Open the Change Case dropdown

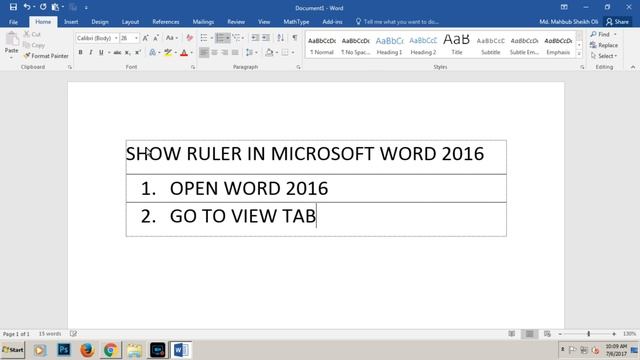click(x=172, y=38)
